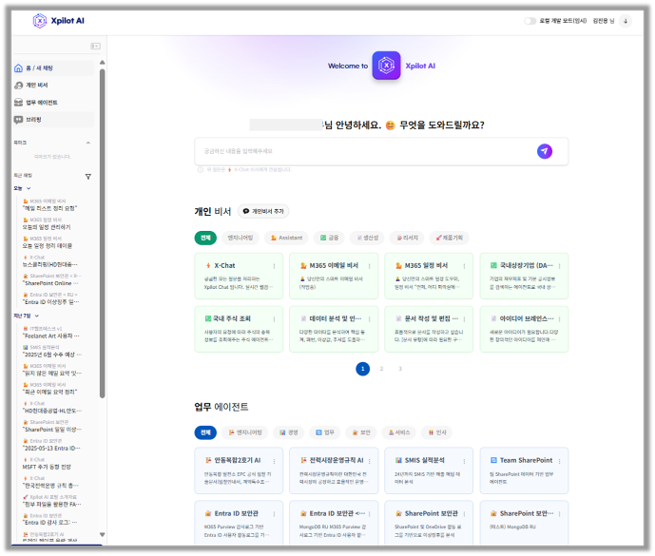Viewport: 655px width, 556px height.
Task: Open the user menu arrow at top right
Action: pos(625,21)
